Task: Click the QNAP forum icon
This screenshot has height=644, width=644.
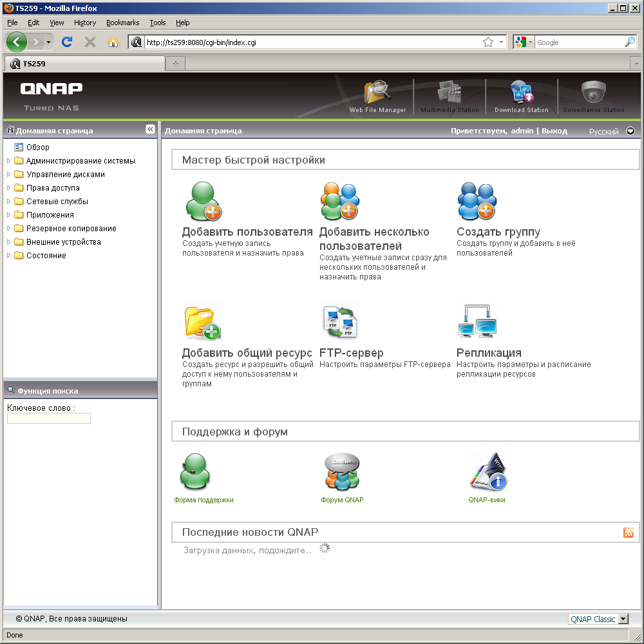Action: point(342,471)
